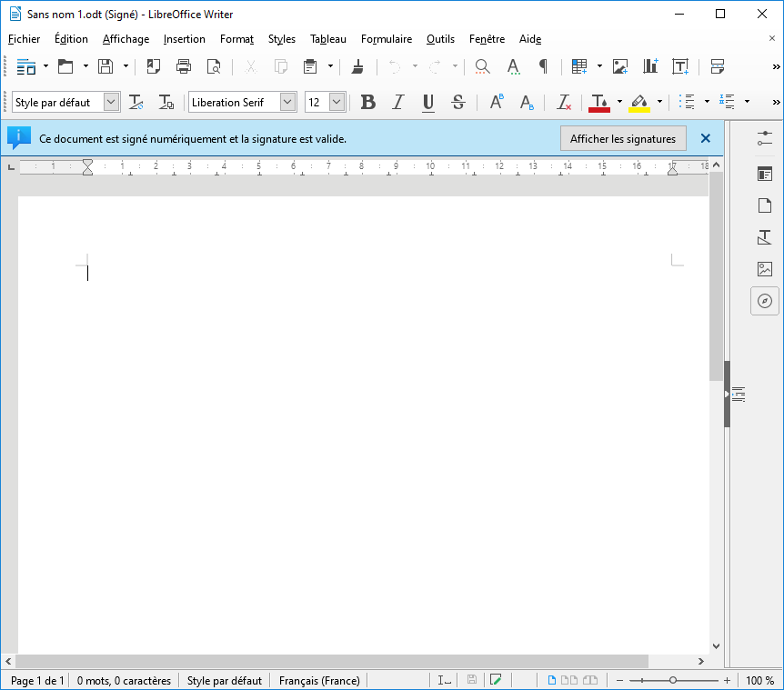The width and height of the screenshot is (784, 690).
Task: Click the New document icon
Action: point(26,66)
